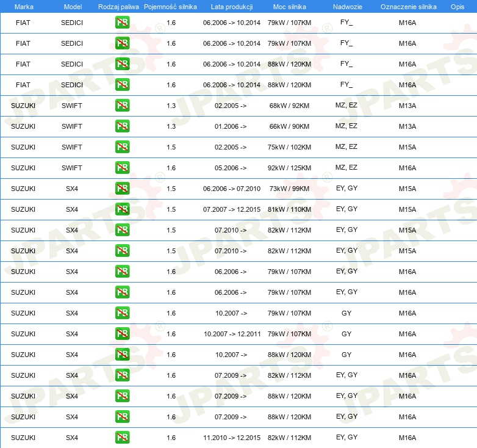
Task: Click the fuel icon in the SWIFT 66kW / 90KM row
Action: pyautogui.click(x=122, y=126)
